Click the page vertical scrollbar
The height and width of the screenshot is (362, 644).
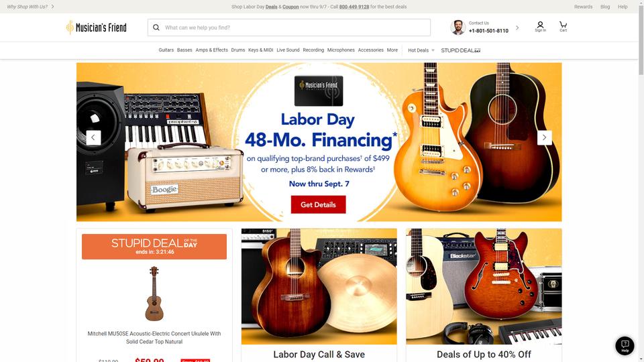click(x=641, y=181)
